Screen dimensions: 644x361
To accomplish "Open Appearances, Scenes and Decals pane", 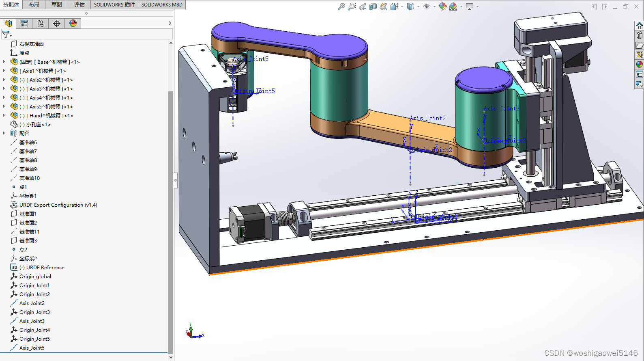I will [640, 65].
